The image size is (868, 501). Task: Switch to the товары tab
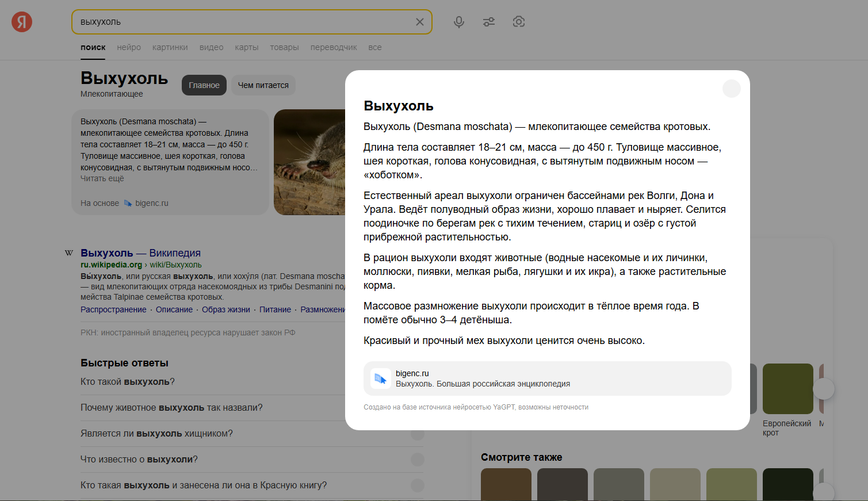285,47
